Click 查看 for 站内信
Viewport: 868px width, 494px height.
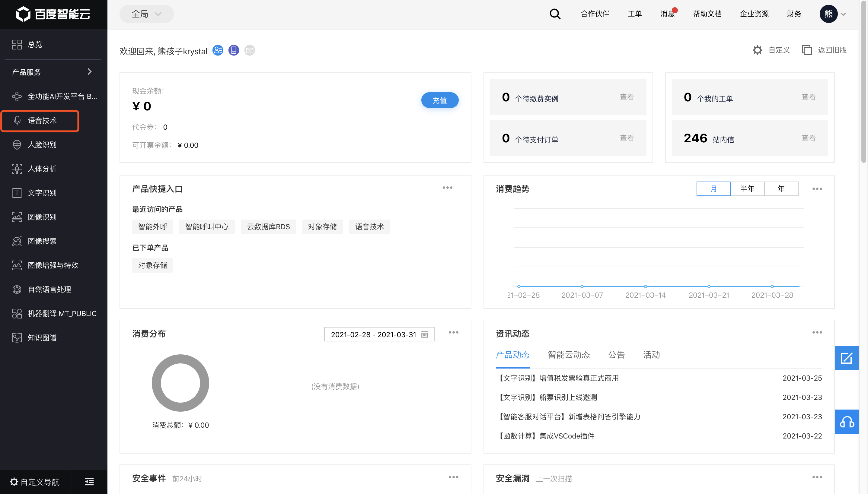808,138
